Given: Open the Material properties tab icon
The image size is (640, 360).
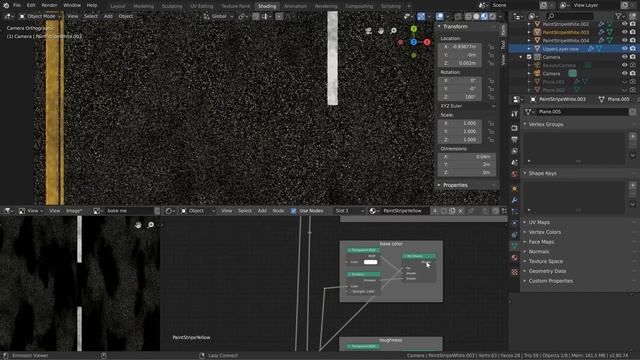Looking at the screenshot, I should click(514, 258).
